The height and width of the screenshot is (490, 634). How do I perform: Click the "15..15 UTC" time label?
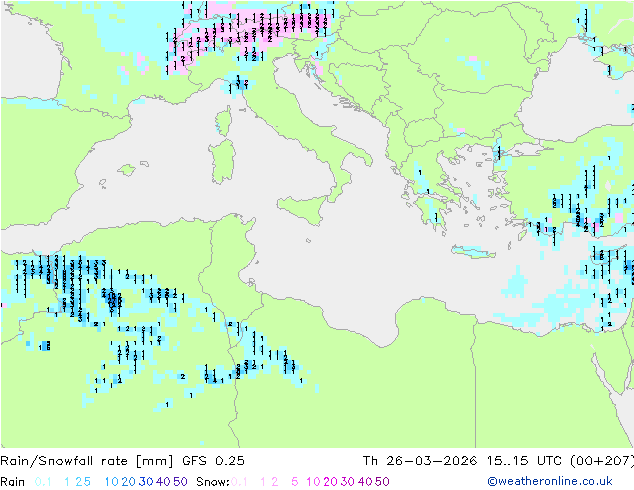coord(524,461)
